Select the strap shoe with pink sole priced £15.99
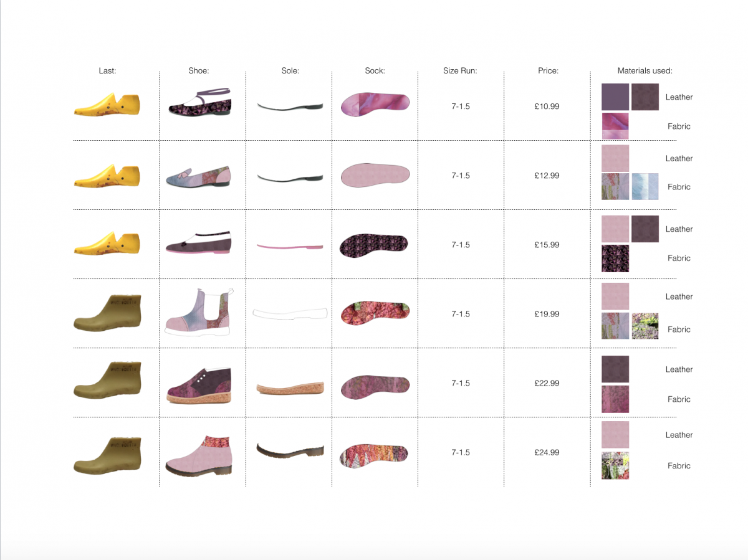The height and width of the screenshot is (560, 748). coord(199,243)
